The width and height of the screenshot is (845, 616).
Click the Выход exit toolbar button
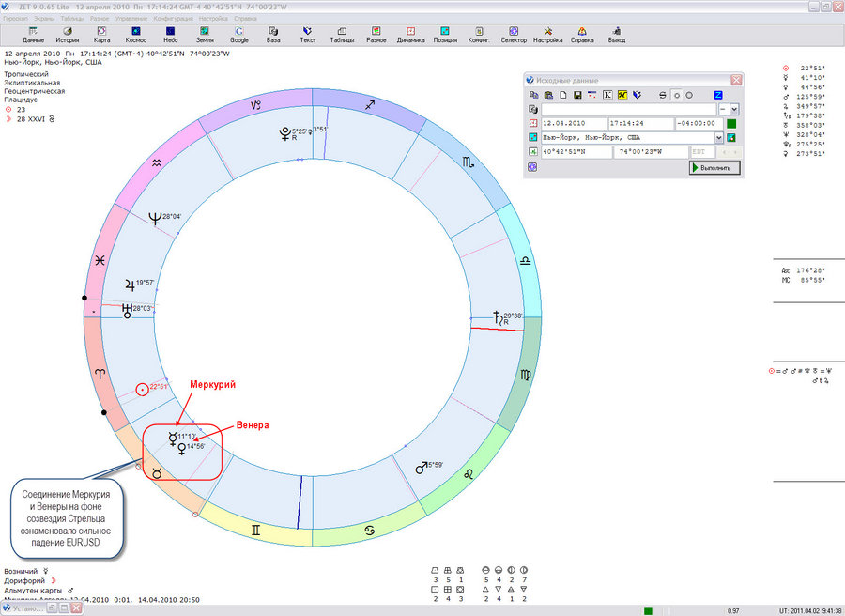tap(617, 35)
